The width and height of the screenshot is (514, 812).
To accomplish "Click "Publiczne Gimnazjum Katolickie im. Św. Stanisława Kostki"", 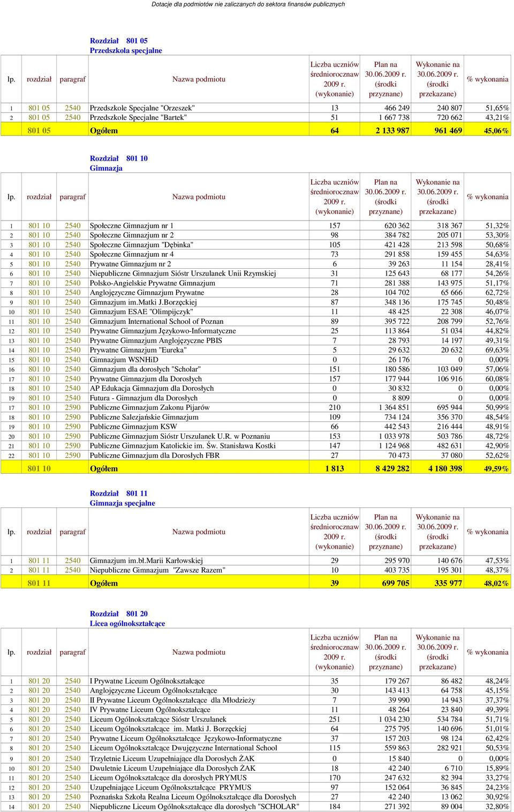I will (x=183, y=447).
